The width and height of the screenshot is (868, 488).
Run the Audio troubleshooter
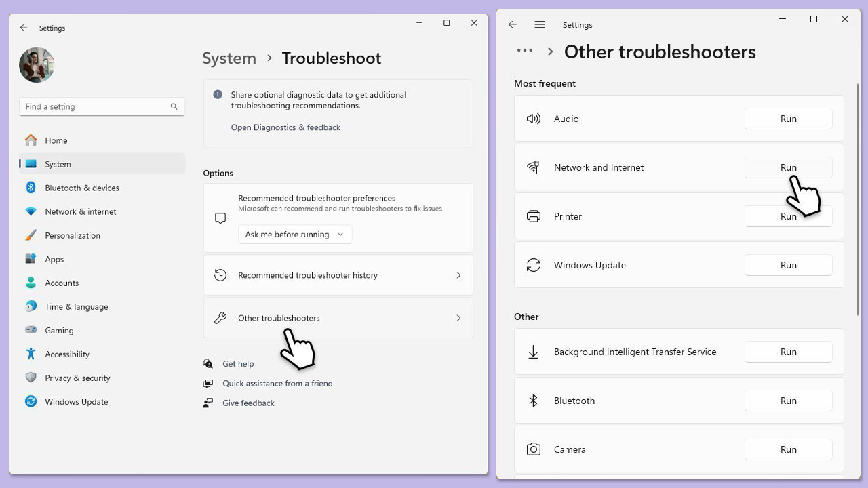788,119
